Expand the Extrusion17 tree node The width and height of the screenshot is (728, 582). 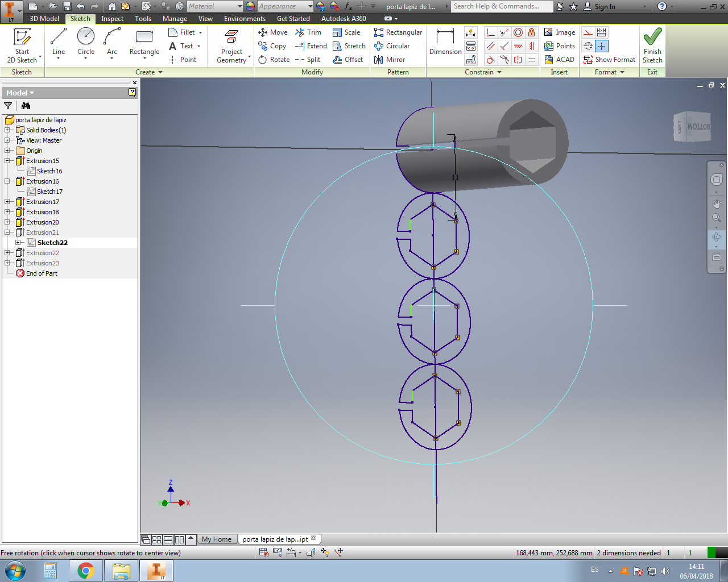click(x=7, y=202)
